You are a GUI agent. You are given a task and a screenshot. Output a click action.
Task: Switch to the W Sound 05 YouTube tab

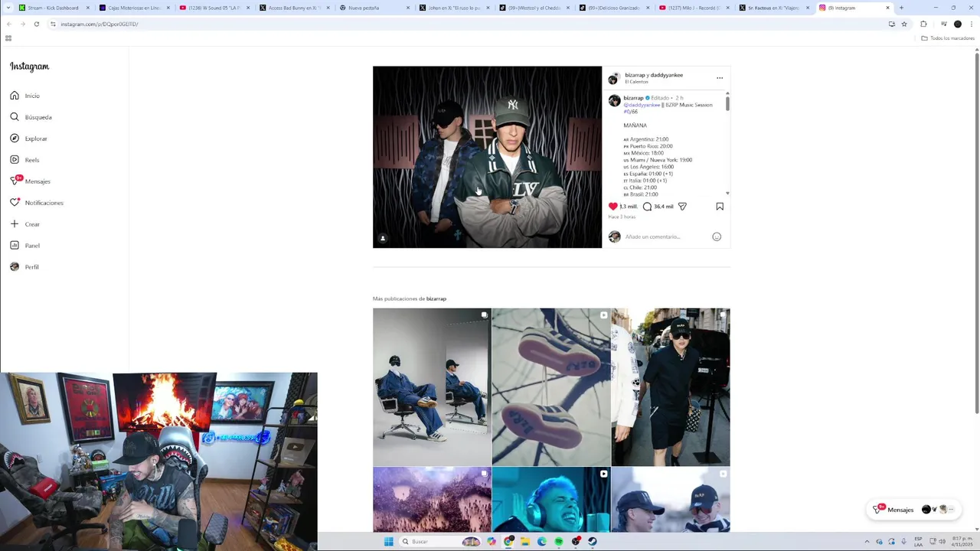click(214, 8)
